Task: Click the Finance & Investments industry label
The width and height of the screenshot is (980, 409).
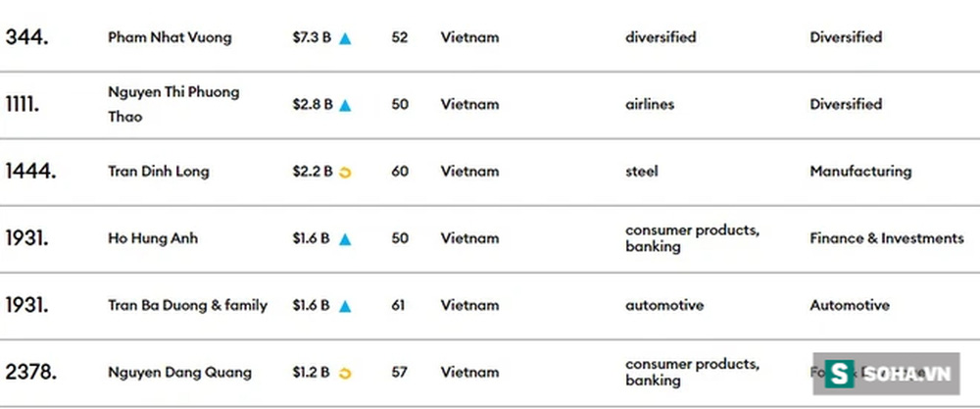Action: 886,238
